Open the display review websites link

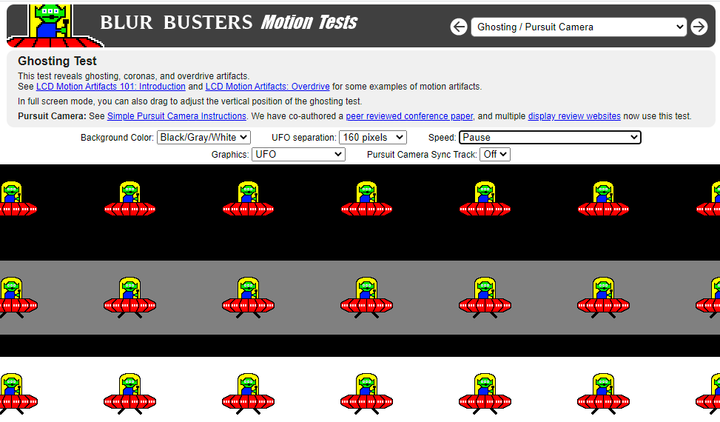point(574,116)
